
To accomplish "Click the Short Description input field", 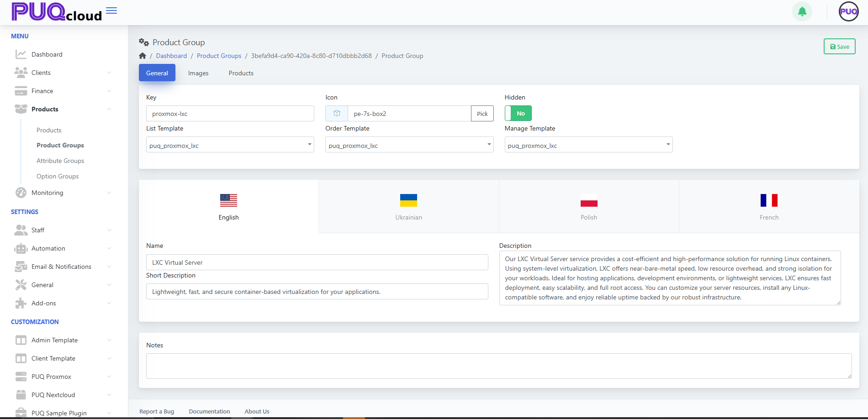I will (x=317, y=292).
